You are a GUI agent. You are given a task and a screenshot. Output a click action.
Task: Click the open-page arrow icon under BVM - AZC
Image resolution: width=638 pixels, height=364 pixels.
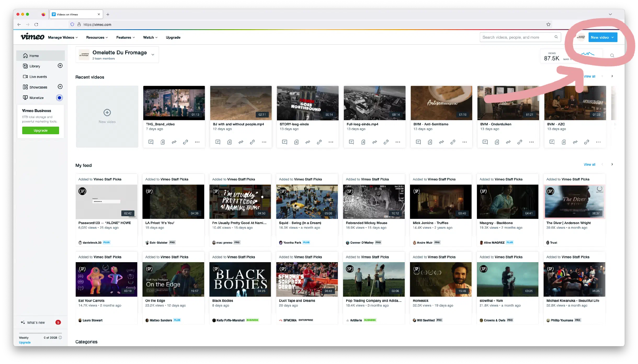[564, 142]
